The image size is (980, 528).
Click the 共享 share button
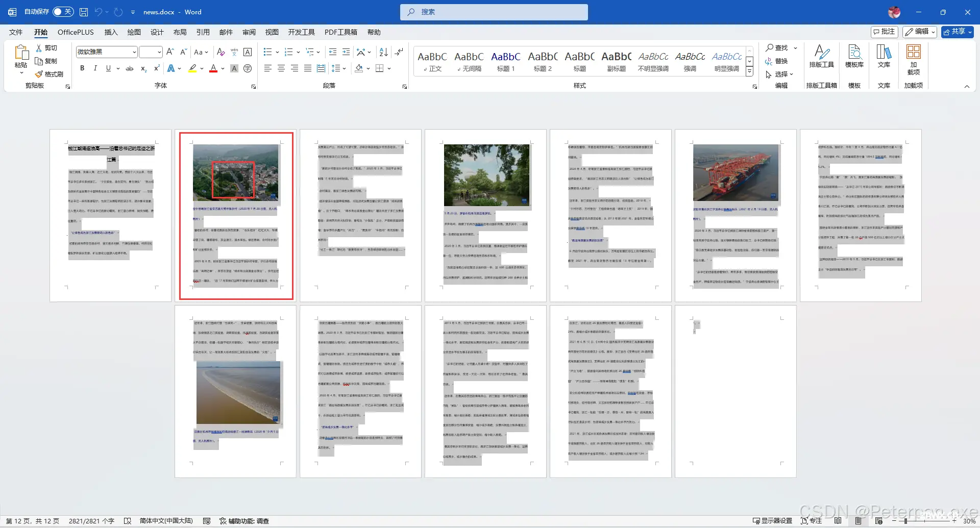pyautogui.click(x=958, y=32)
